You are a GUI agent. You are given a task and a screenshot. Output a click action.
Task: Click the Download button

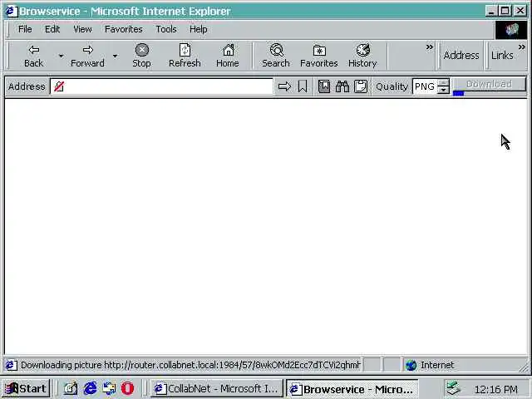click(490, 84)
